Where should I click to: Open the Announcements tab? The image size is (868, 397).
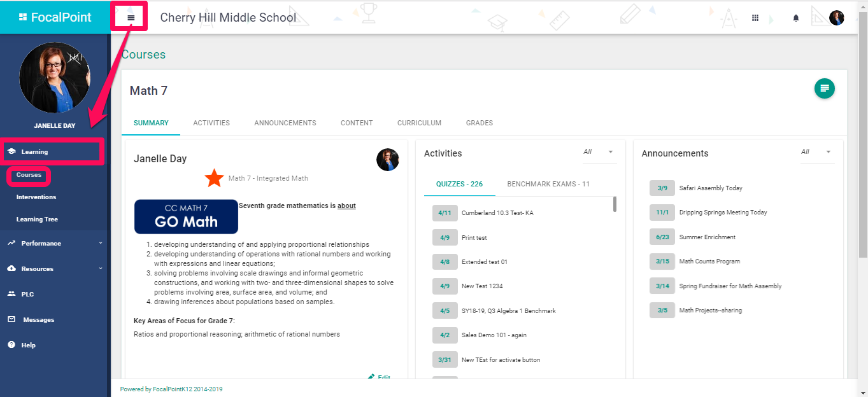pyautogui.click(x=285, y=123)
